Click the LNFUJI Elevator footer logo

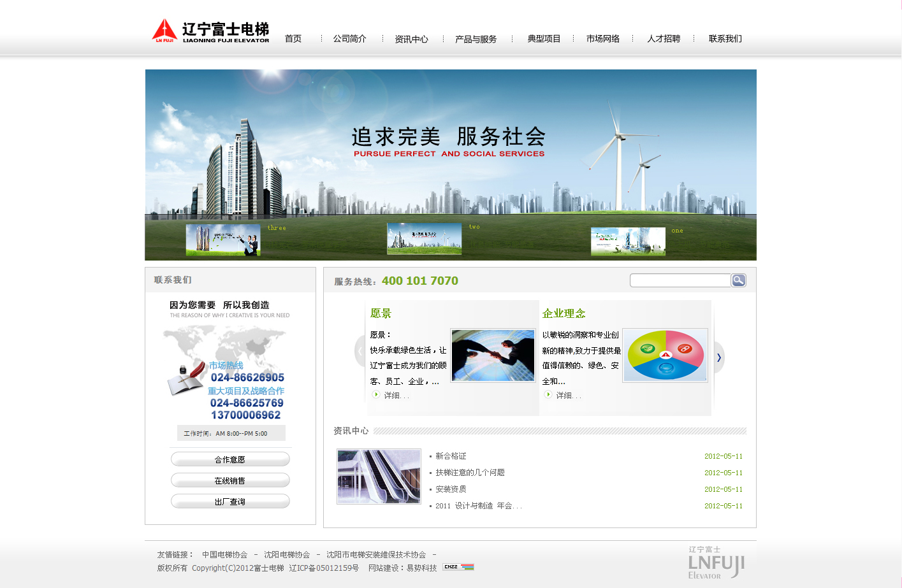(716, 563)
